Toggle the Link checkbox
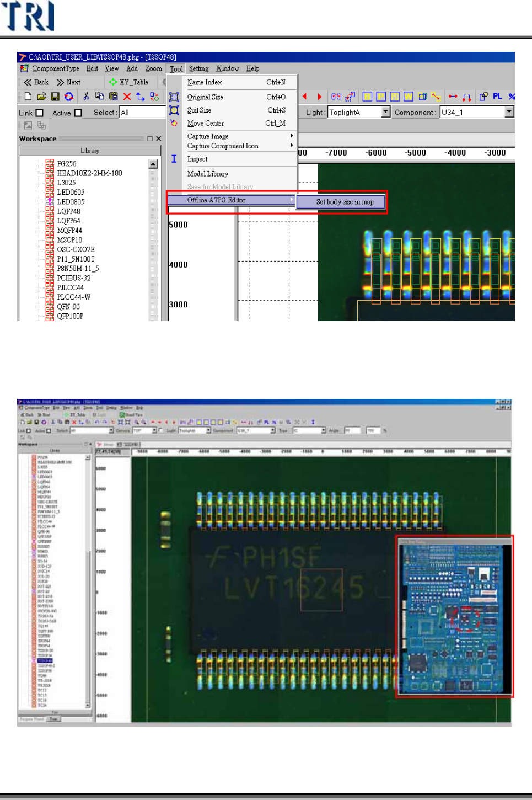Screen dimensions: 532x800 (x=40, y=113)
